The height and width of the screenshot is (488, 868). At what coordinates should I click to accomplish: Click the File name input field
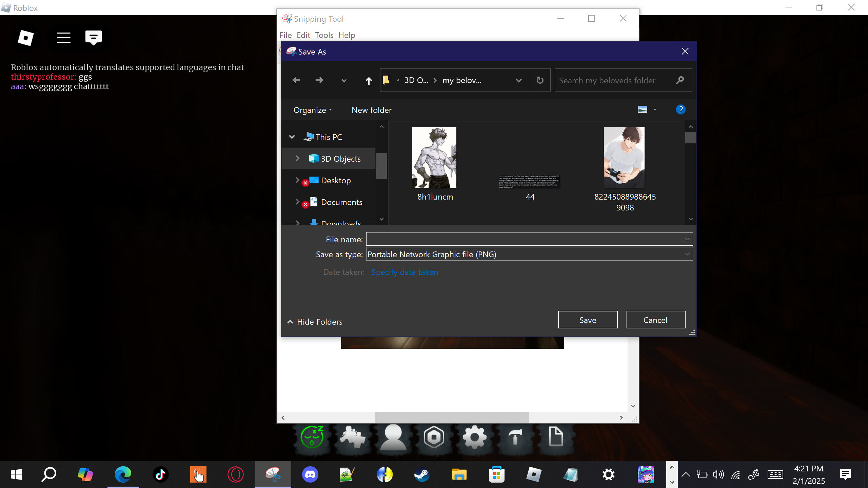point(525,239)
